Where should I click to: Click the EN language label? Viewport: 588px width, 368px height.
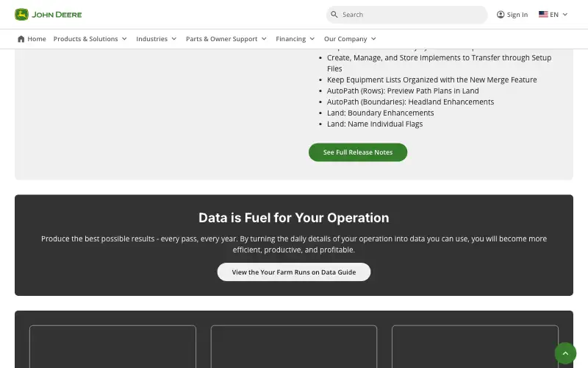tap(554, 15)
